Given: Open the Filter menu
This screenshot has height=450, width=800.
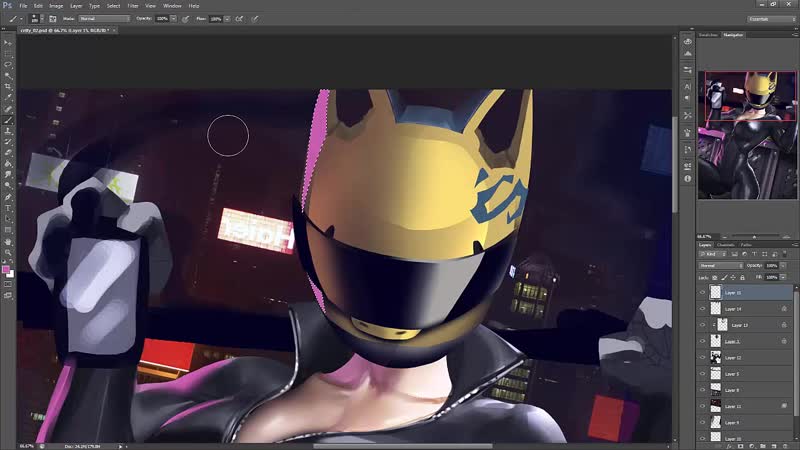Looking at the screenshot, I should pos(133,6).
